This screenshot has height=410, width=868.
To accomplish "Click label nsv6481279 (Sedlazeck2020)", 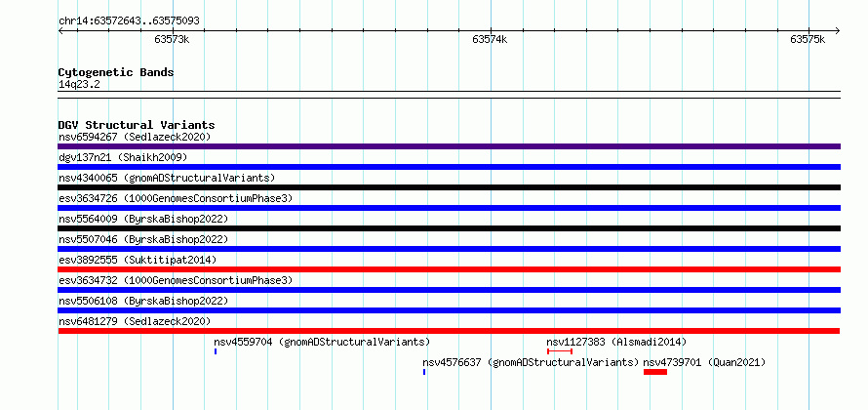I will pyautogui.click(x=135, y=321).
